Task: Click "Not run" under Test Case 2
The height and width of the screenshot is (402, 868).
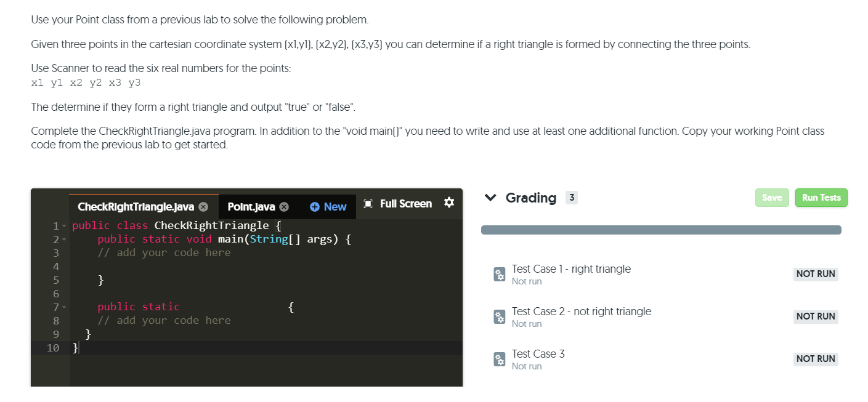Action: [x=527, y=323]
